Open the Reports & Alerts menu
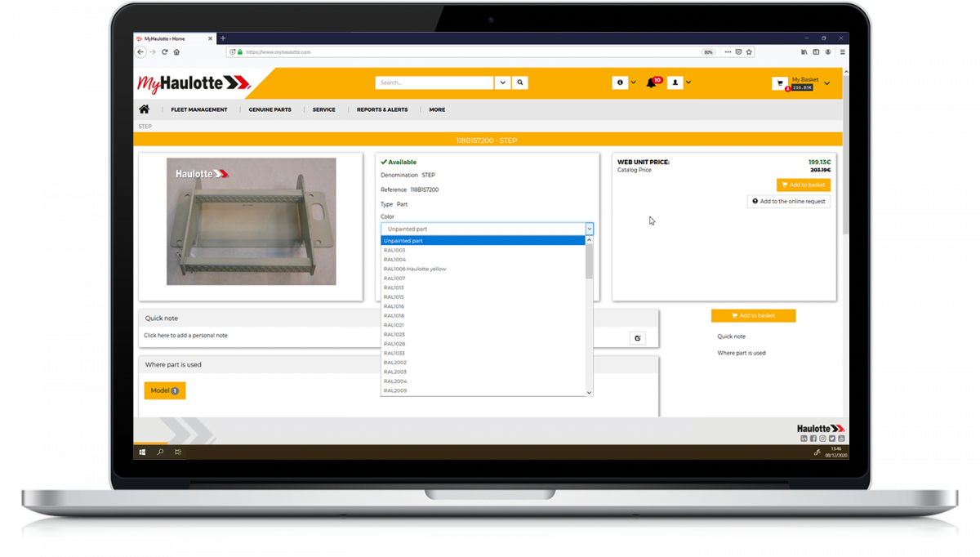980x557 pixels. [x=382, y=109]
